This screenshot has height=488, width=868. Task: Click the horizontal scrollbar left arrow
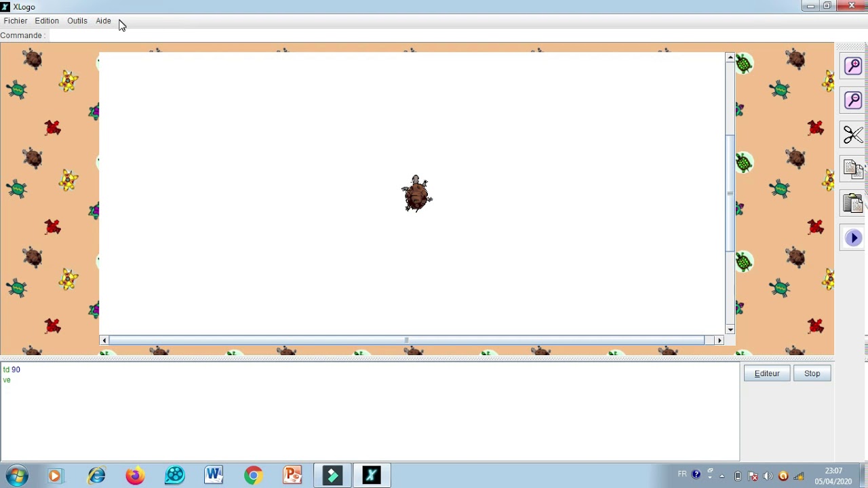pos(104,340)
